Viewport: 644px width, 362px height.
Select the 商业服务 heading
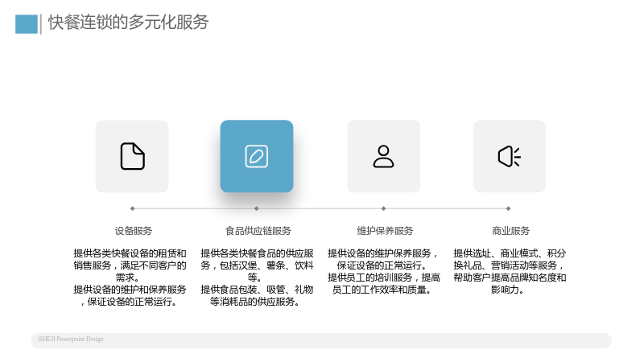point(510,231)
